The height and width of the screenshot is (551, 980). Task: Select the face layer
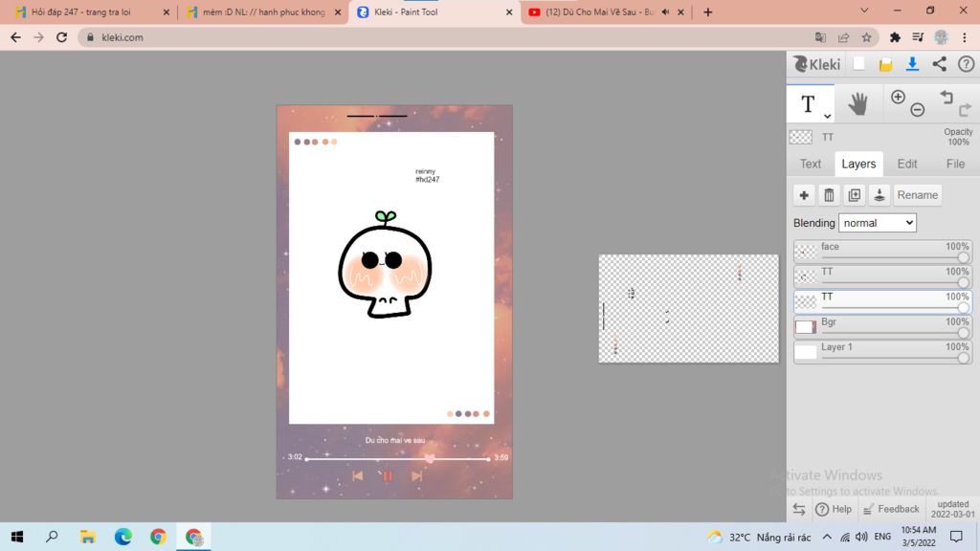tap(881, 252)
